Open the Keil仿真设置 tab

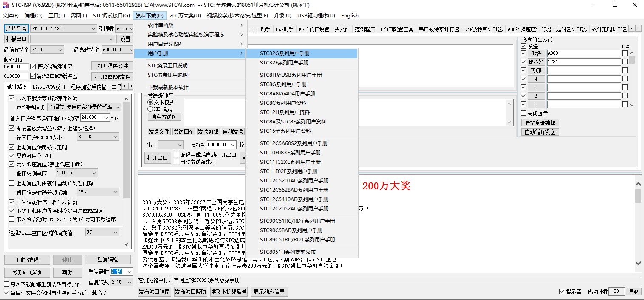pos(314,29)
